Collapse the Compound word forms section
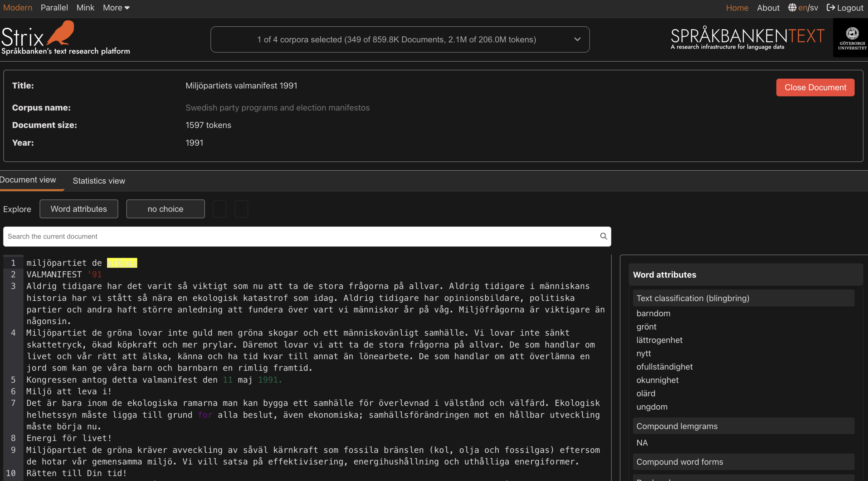The height and width of the screenshot is (481, 868). coord(743,462)
